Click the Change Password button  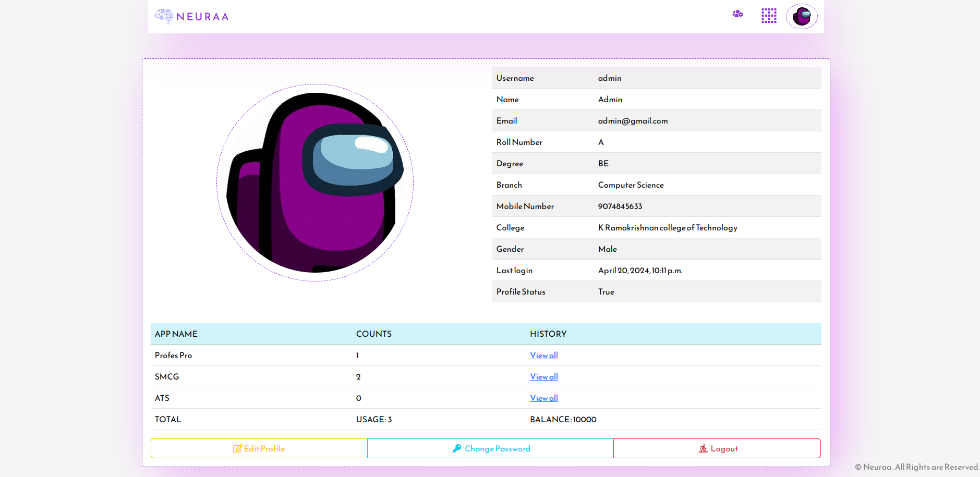[491, 448]
